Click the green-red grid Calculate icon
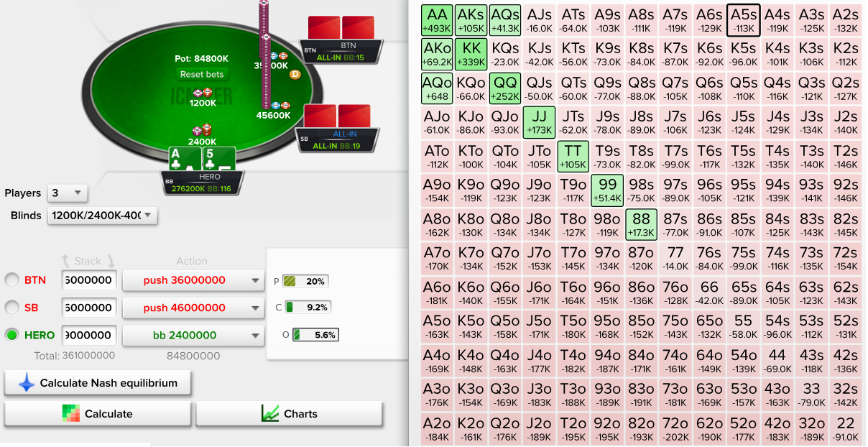This screenshot has width=868, height=447. tap(71, 414)
